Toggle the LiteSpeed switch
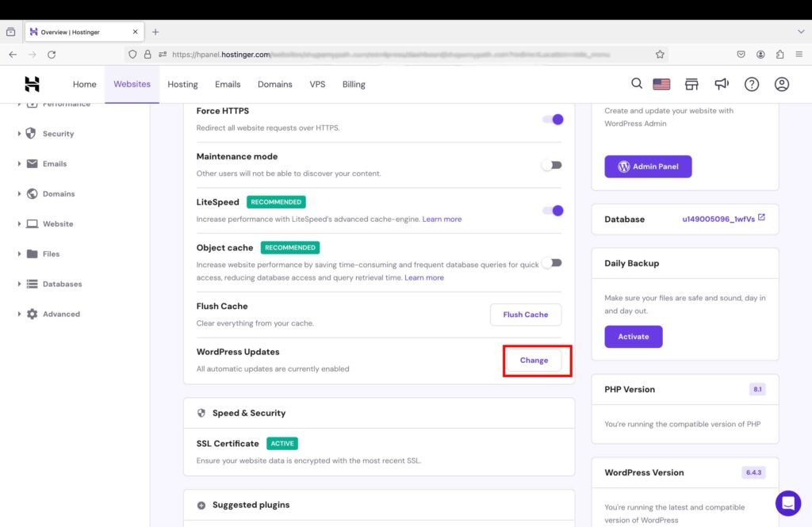Image resolution: width=812 pixels, height=527 pixels. 553,211
